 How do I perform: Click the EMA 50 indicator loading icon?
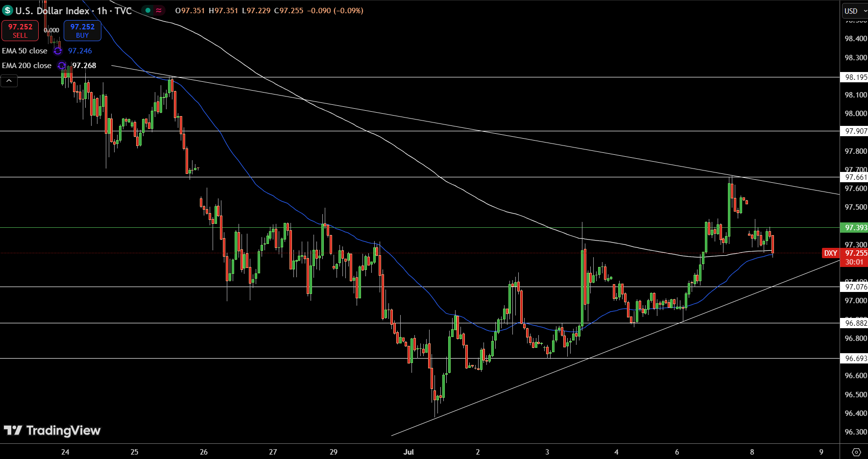click(x=58, y=51)
